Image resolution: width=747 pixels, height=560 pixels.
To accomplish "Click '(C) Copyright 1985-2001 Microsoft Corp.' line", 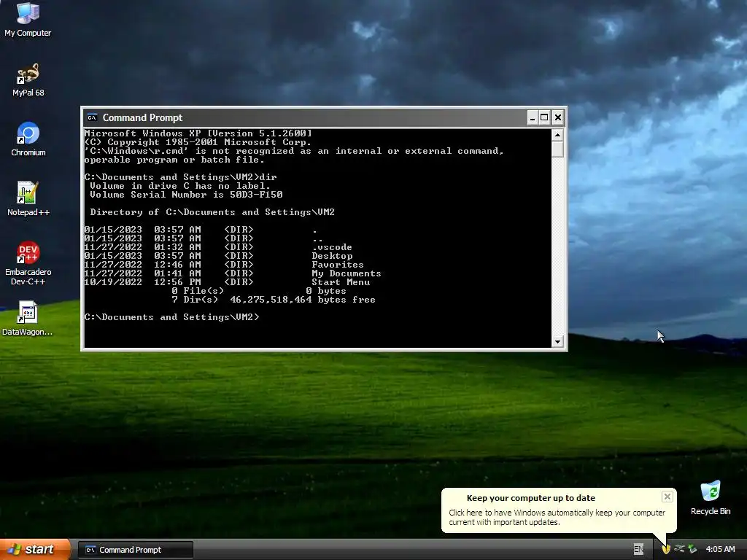I will (x=198, y=142).
